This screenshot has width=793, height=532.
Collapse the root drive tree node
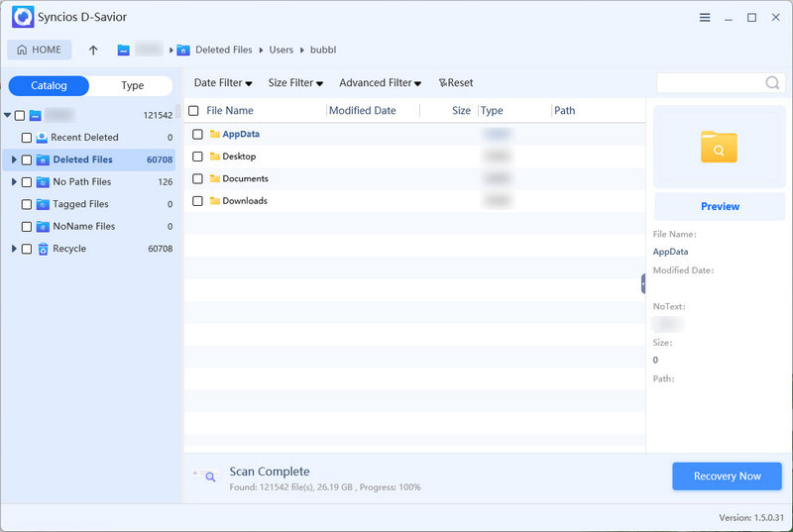[x=8, y=115]
